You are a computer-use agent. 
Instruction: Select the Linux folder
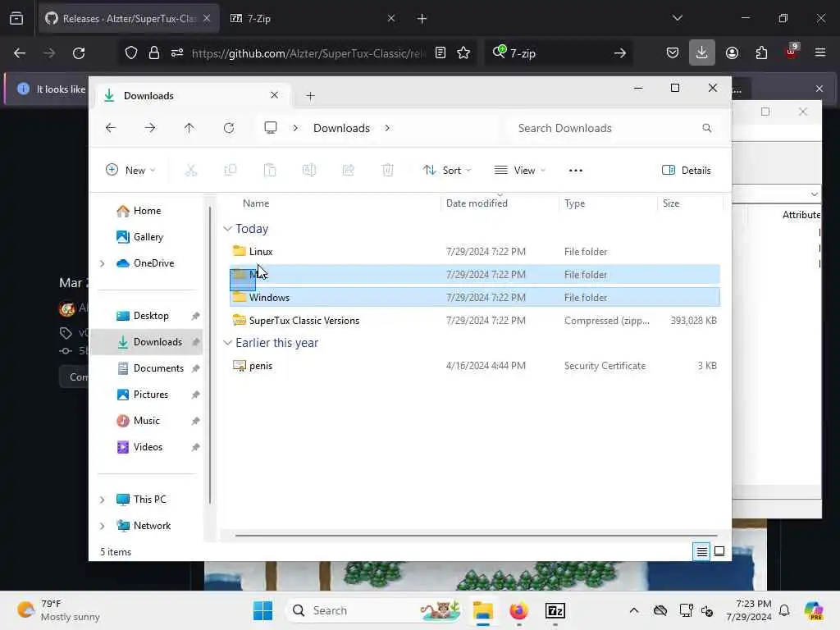point(475,251)
